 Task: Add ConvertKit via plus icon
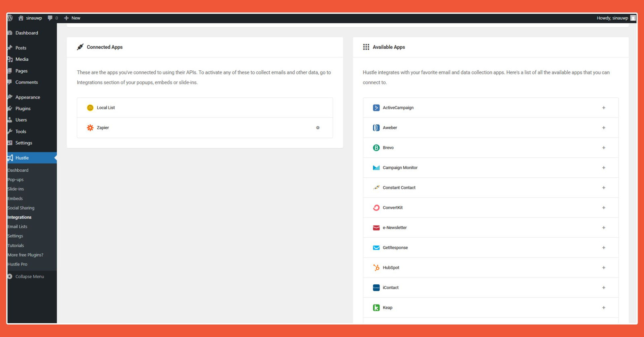[x=603, y=208]
